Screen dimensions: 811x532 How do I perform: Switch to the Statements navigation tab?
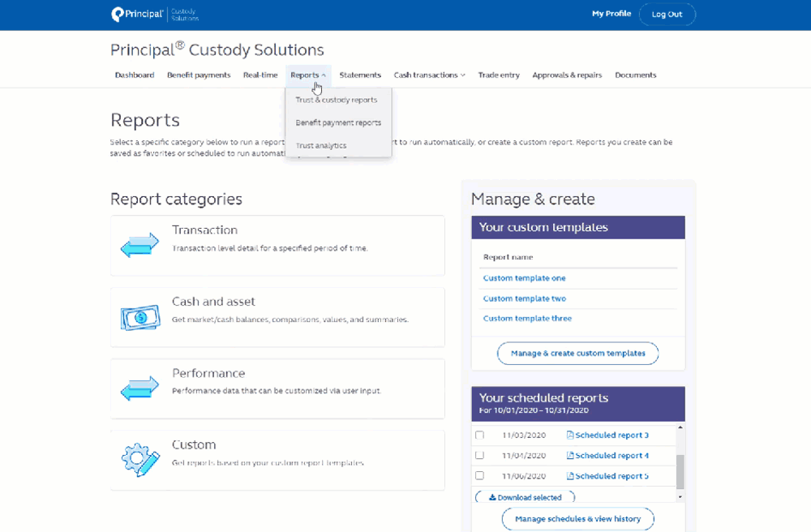(x=360, y=74)
